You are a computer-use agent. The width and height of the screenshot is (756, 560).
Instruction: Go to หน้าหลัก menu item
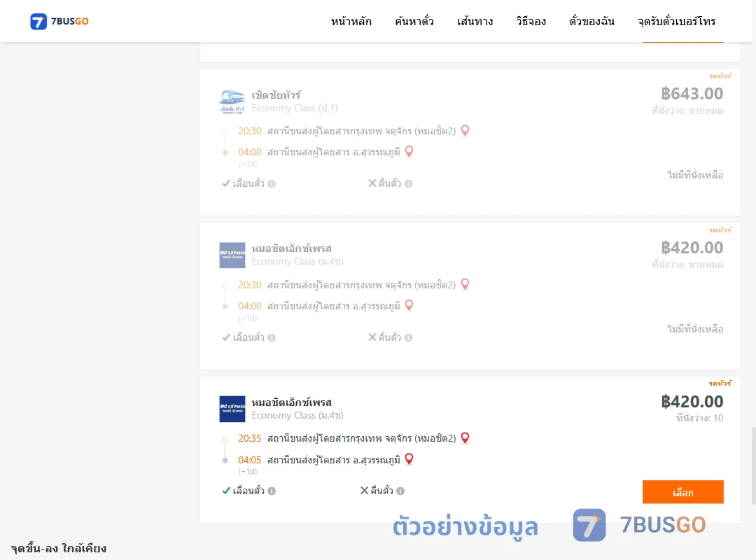tap(351, 21)
